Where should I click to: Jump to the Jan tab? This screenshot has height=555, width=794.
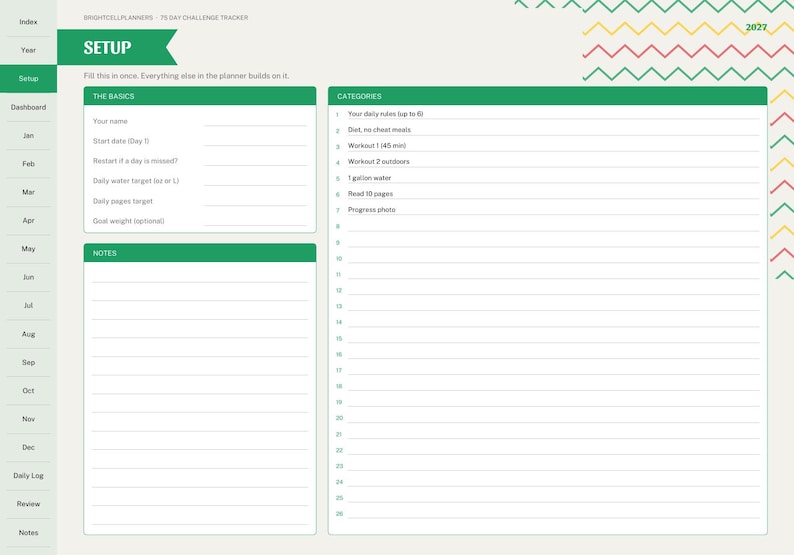(28, 135)
